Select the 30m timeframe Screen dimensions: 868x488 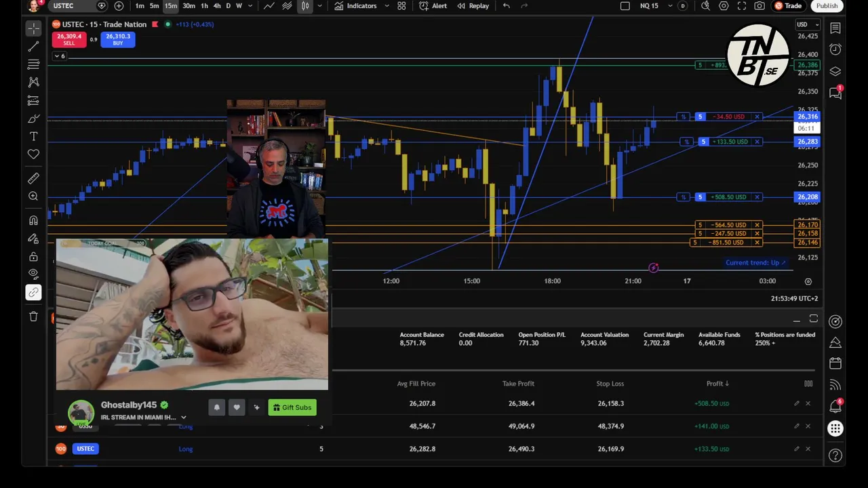click(x=189, y=6)
